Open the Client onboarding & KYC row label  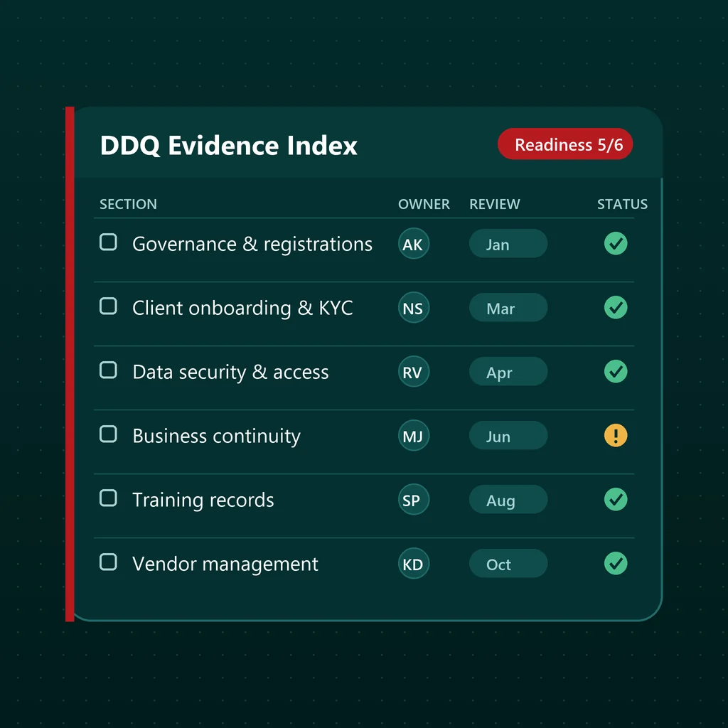(242, 308)
